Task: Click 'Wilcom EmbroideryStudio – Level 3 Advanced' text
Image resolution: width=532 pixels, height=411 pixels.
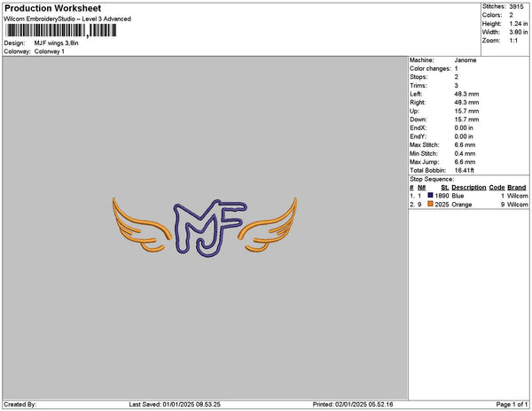Action: [x=67, y=19]
